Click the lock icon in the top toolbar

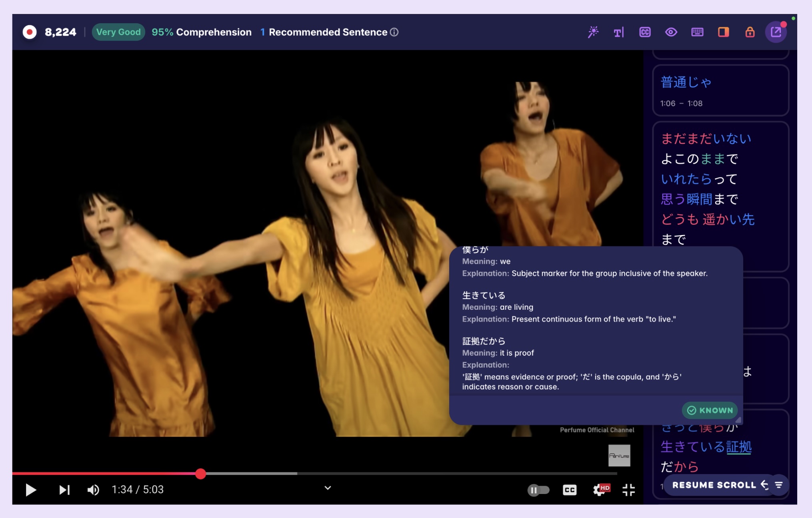click(x=750, y=32)
